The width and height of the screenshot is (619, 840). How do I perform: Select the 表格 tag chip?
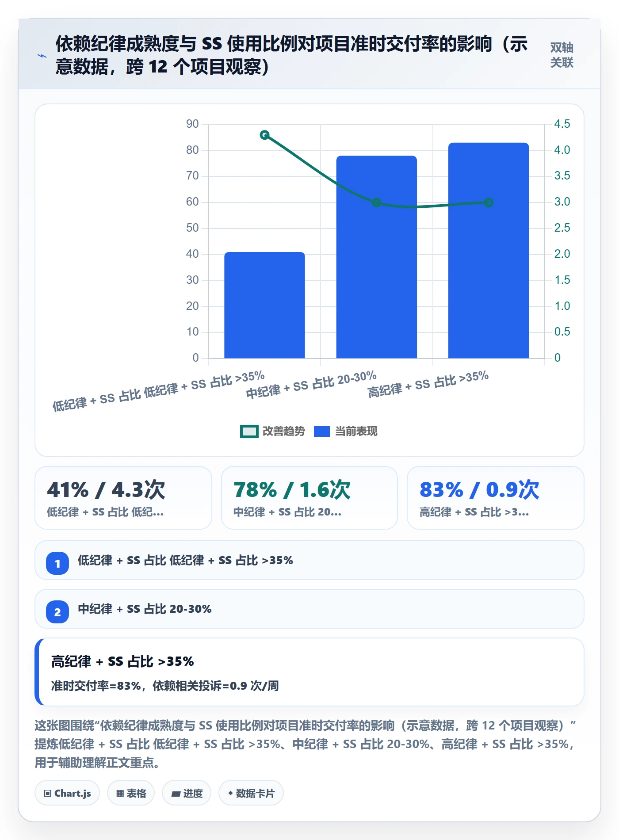pyautogui.click(x=131, y=793)
